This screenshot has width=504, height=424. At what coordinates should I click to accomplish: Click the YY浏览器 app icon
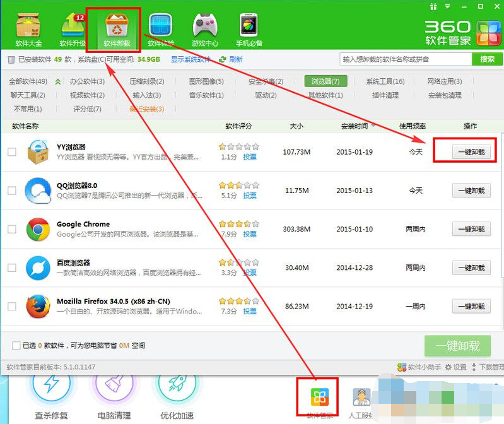tap(38, 152)
